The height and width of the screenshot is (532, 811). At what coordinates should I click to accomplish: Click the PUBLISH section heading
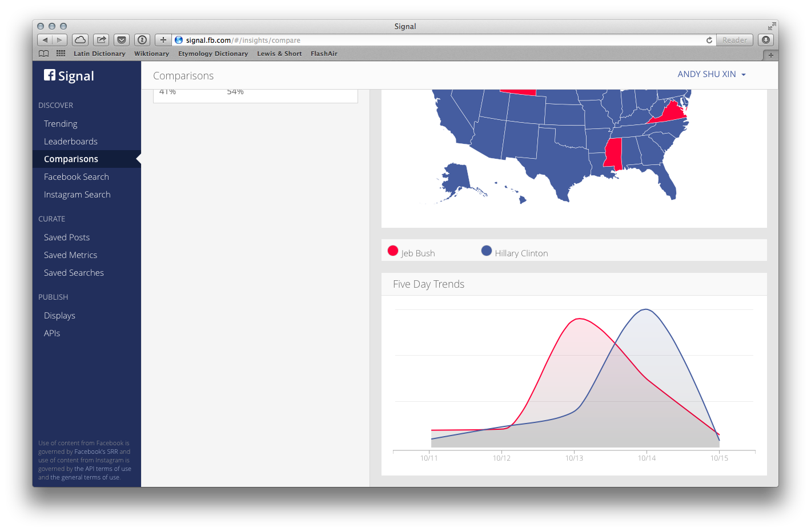tap(53, 297)
